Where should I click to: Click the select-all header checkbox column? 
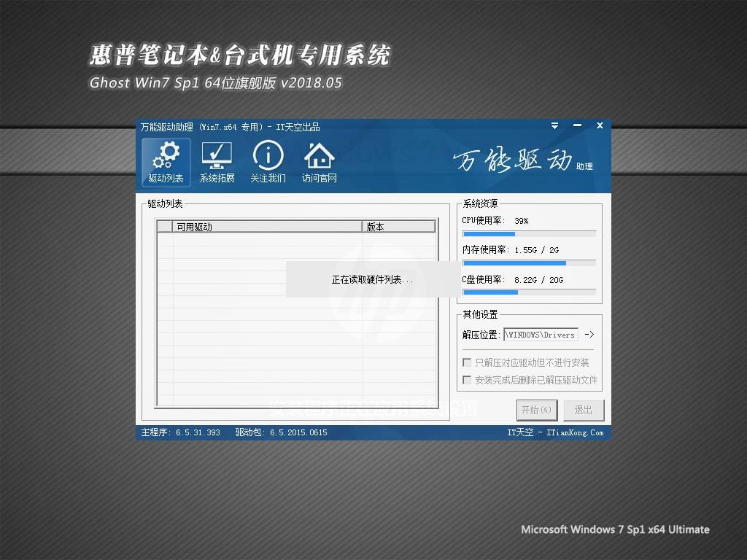(165, 227)
